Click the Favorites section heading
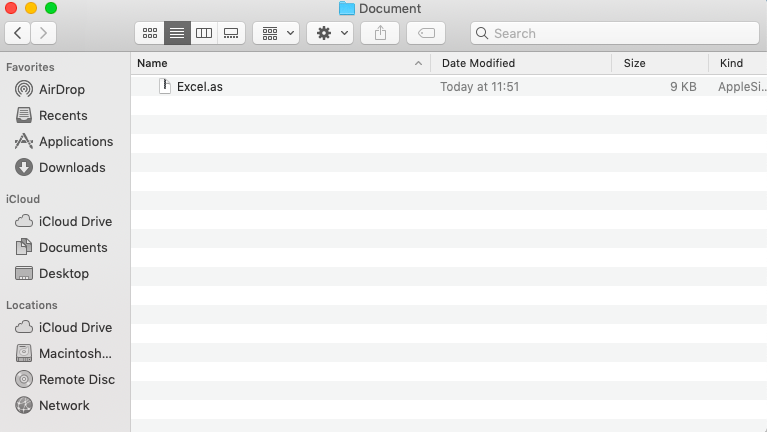 pyautogui.click(x=30, y=67)
